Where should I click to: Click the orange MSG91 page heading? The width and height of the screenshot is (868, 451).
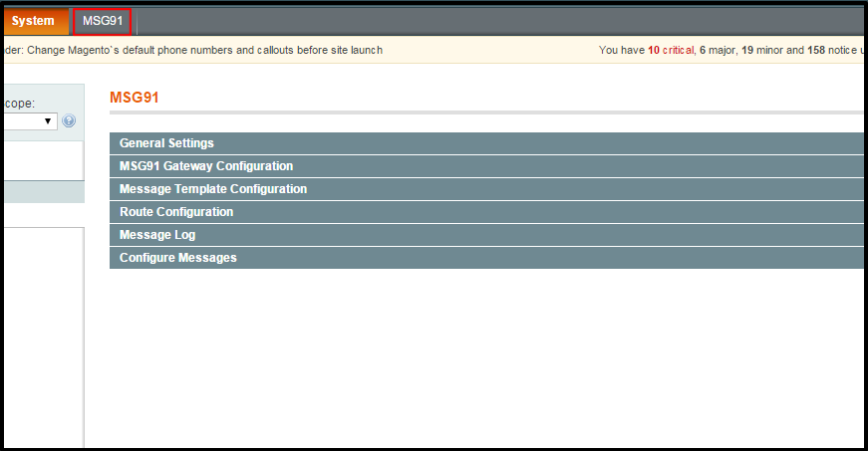[x=134, y=98]
